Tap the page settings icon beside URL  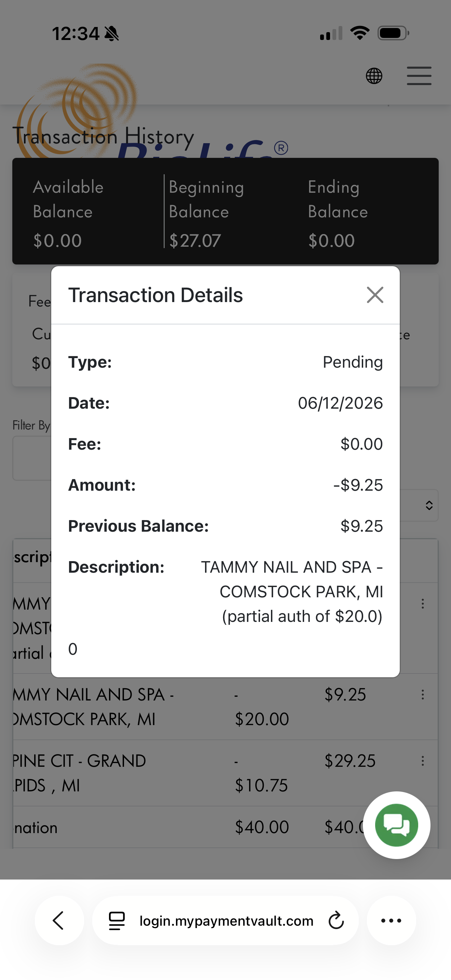(117, 921)
